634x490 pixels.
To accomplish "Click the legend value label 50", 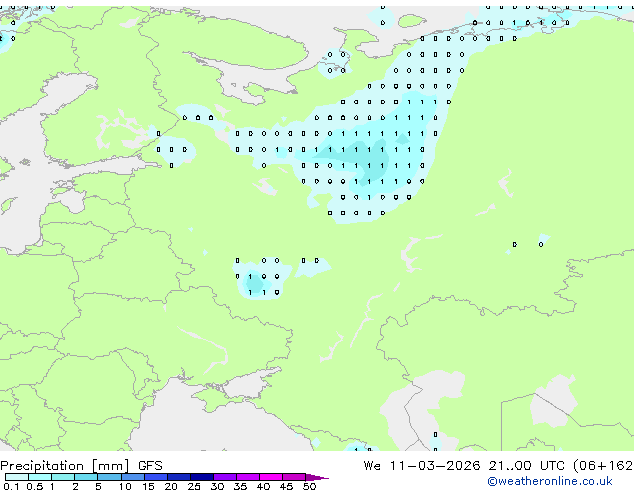I will click(309, 486).
